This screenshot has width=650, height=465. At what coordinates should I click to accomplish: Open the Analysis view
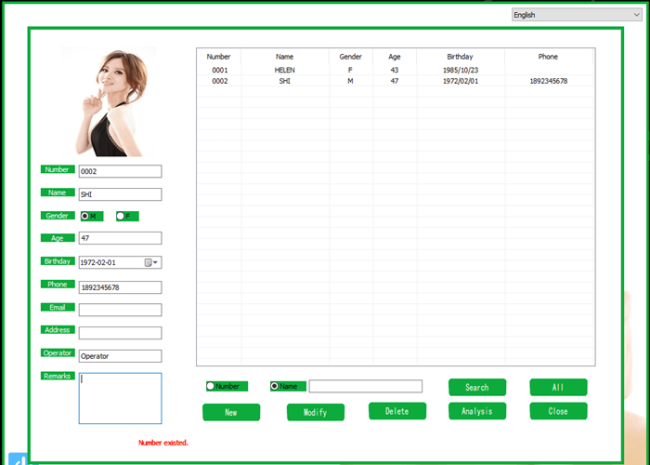click(477, 411)
